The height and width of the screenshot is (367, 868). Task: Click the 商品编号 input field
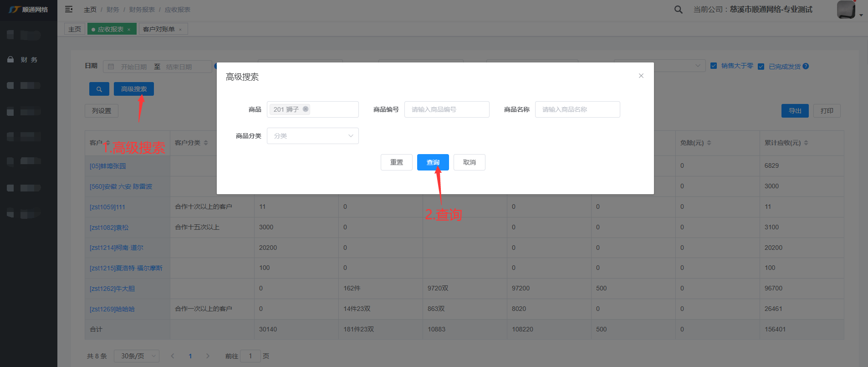point(446,109)
